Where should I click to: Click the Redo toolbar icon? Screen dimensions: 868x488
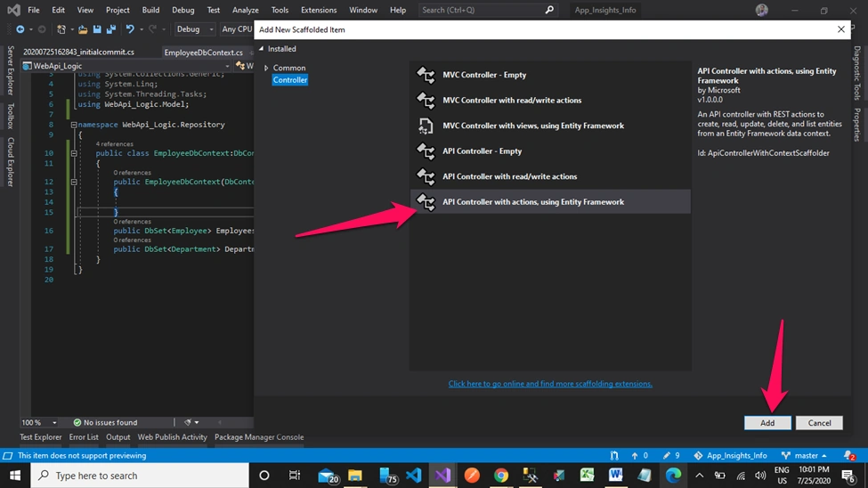152,29
